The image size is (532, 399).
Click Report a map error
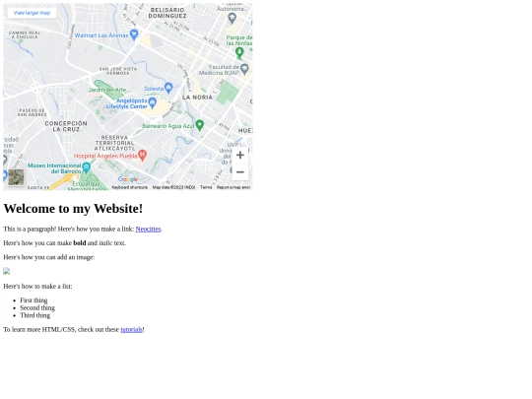(233, 187)
